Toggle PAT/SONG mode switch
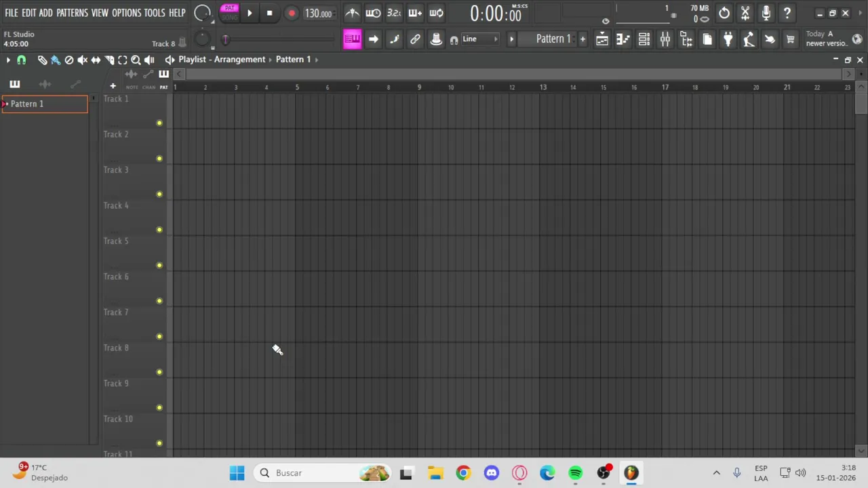This screenshot has height=488, width=868. click(x=229, y=12)
